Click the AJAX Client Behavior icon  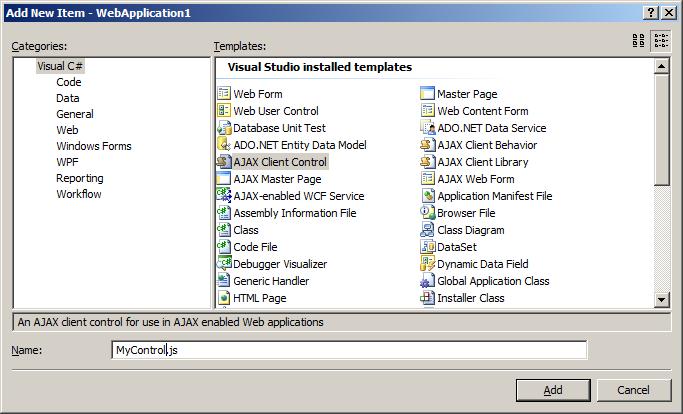point(427,145)
